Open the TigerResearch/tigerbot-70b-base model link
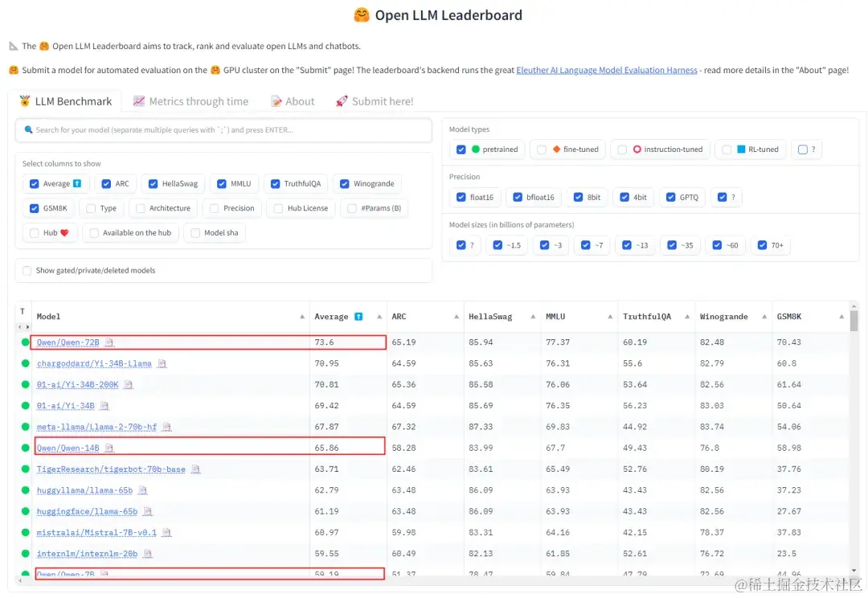The image size is (868, 598). coord(111,469)
